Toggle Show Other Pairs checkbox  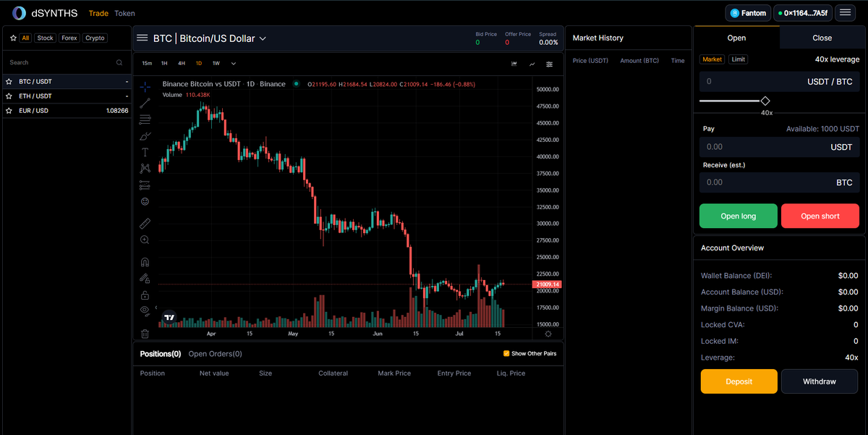click(x=506, y=354)
